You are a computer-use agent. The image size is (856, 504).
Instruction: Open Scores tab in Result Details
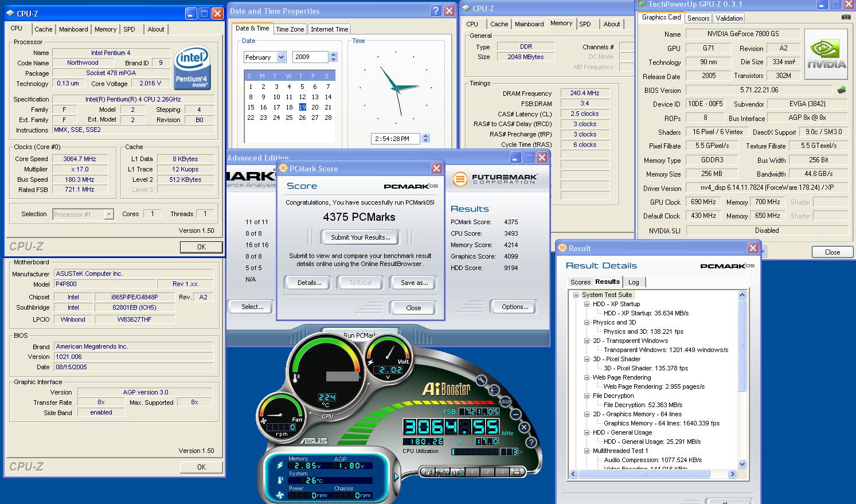(580, 282)
